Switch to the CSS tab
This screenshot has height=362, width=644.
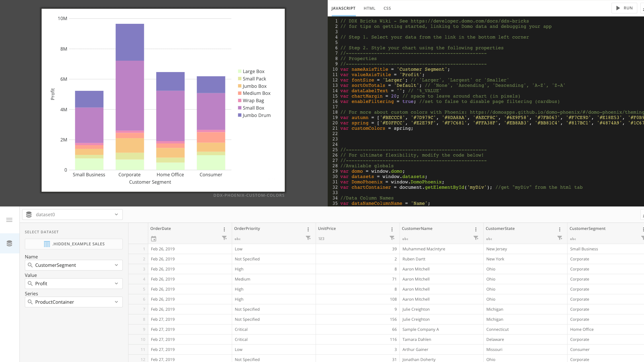pos(387,8)
